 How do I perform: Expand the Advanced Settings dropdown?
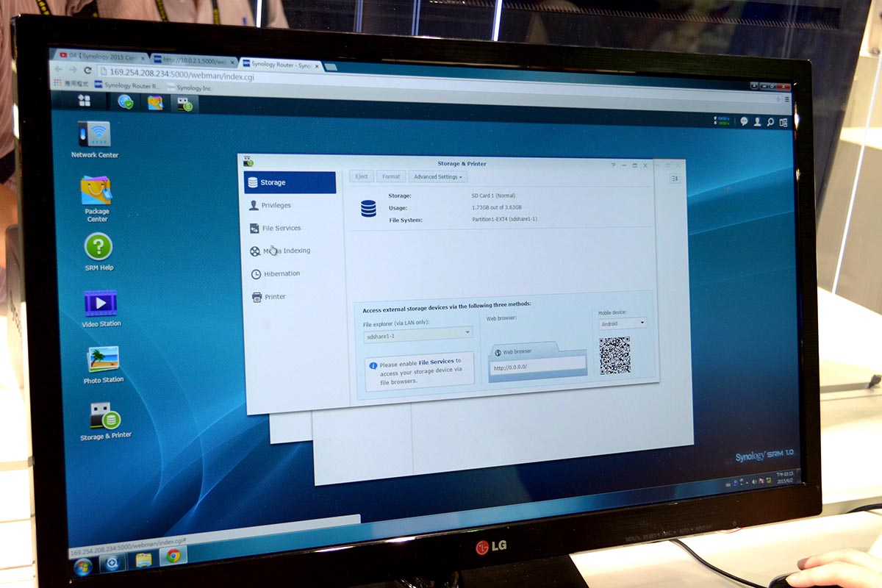tap(437, 177)
